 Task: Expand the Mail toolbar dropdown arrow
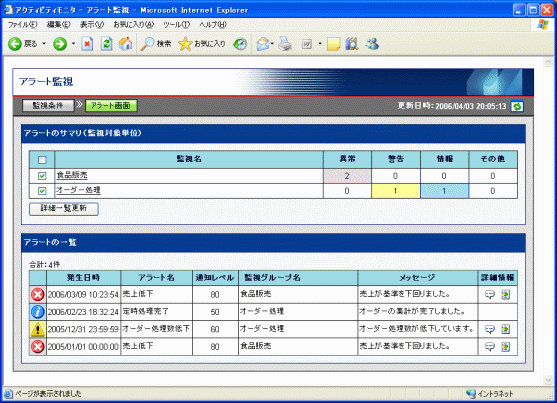[x=272, y=44]
